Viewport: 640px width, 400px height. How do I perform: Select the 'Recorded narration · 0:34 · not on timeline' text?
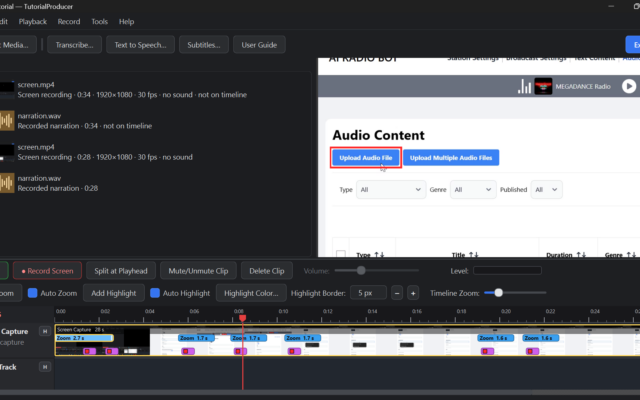click(84, 126)
